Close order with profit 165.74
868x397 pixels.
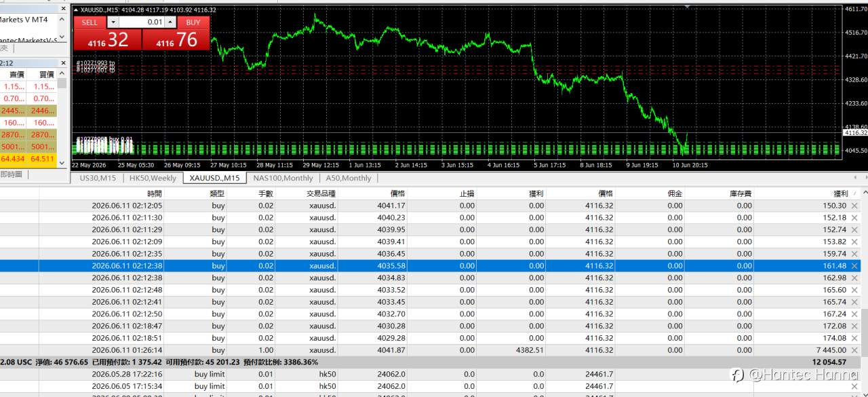pyautogui.click(x=854, y=302)
